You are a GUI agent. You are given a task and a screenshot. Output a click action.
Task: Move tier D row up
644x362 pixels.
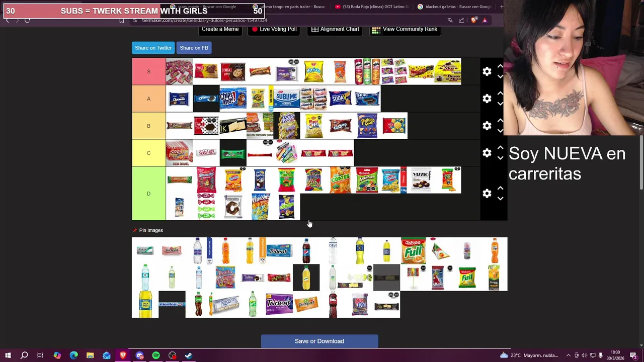click(x=500, y=189)
